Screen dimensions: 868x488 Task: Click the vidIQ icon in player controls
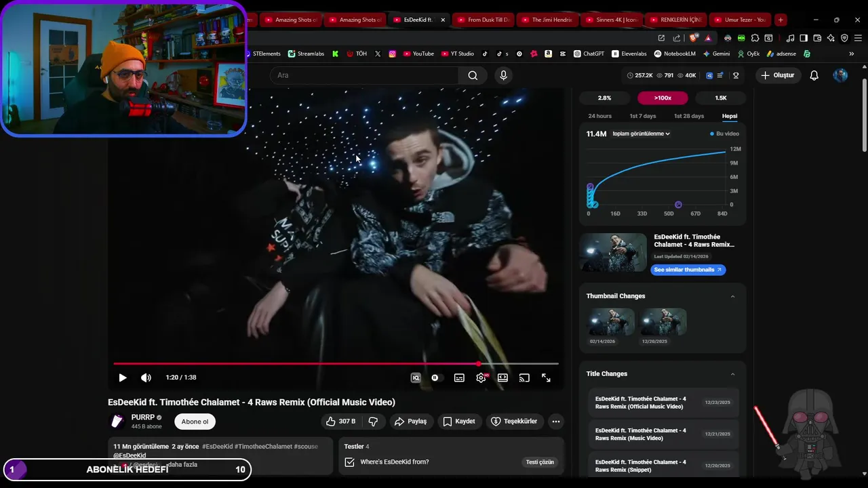tap(416, 378)
